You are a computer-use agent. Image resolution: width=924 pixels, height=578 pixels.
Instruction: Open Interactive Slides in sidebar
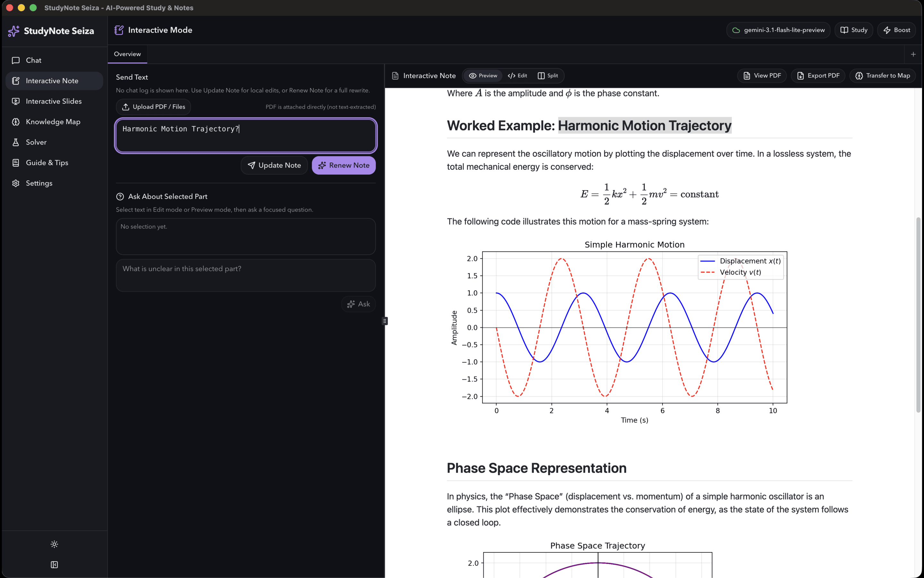pyautogui.click(x=54, y=101)
